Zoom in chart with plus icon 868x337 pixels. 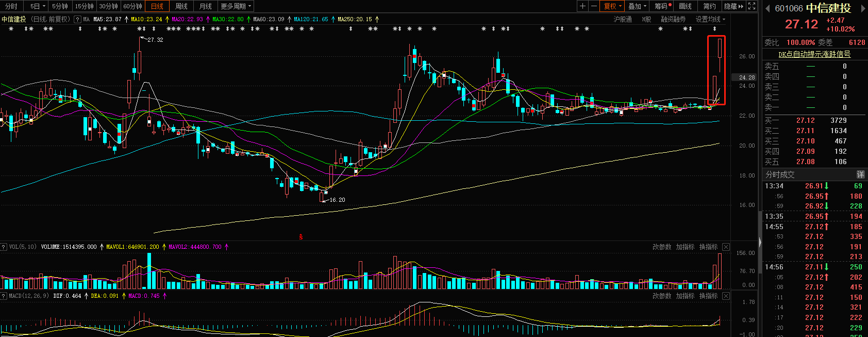pyautogui.click(x=582, y=6)
